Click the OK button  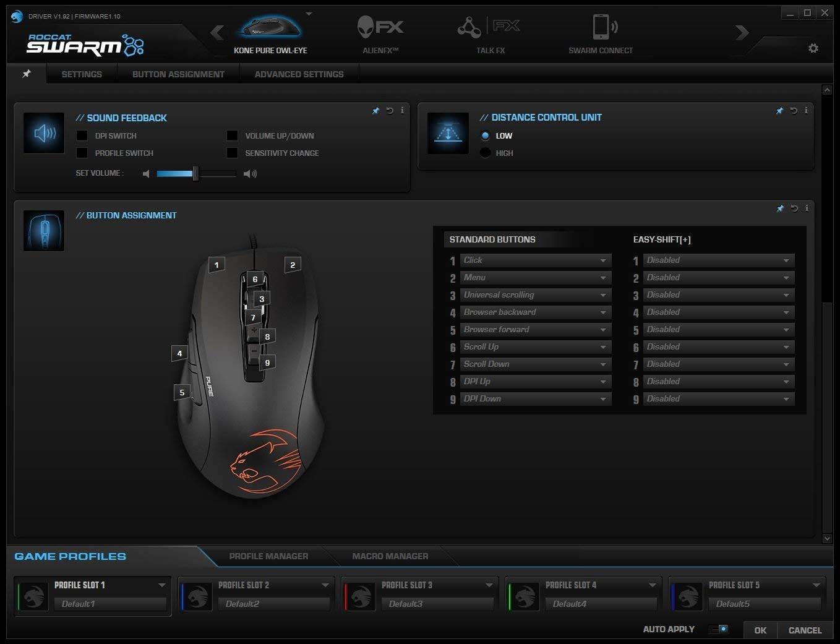(x=760, y=630)
